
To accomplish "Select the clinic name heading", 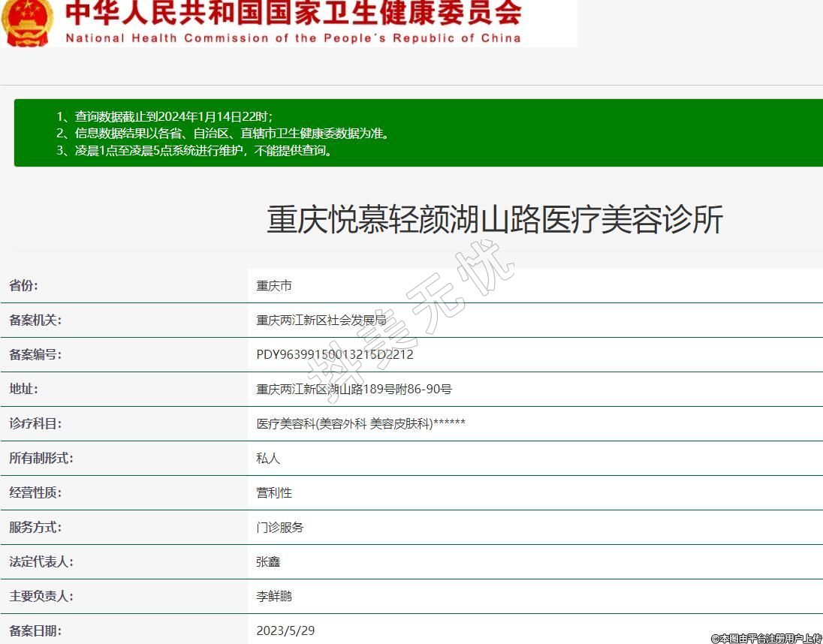I will (x=494, y=220).
